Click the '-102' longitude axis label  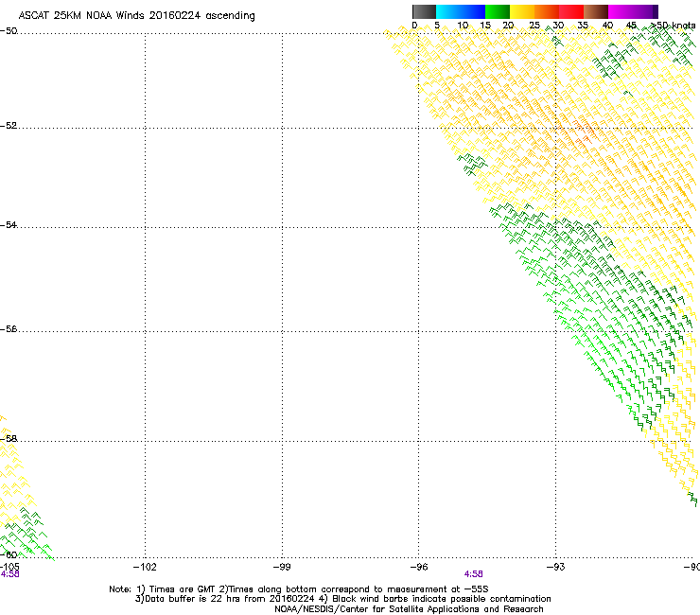145,567
